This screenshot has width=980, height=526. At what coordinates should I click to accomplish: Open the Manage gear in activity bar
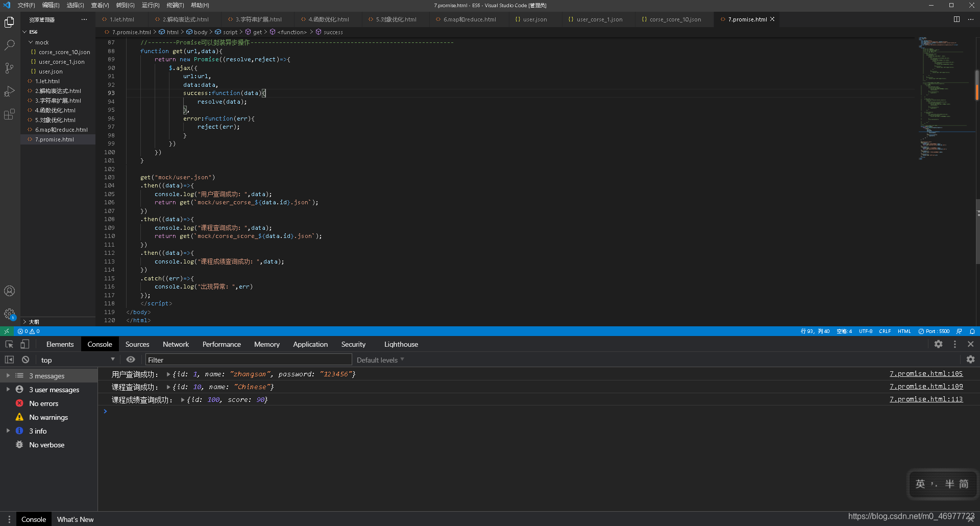pos(9,314)
